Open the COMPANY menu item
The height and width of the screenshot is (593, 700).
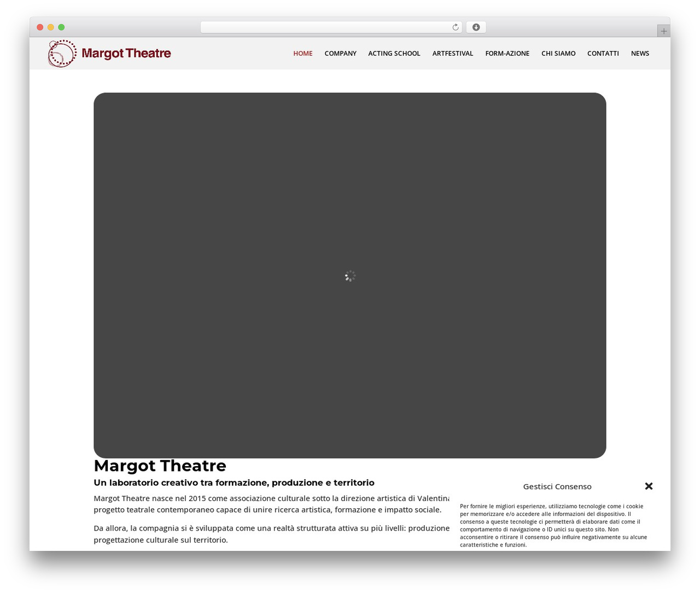[340, 54]
